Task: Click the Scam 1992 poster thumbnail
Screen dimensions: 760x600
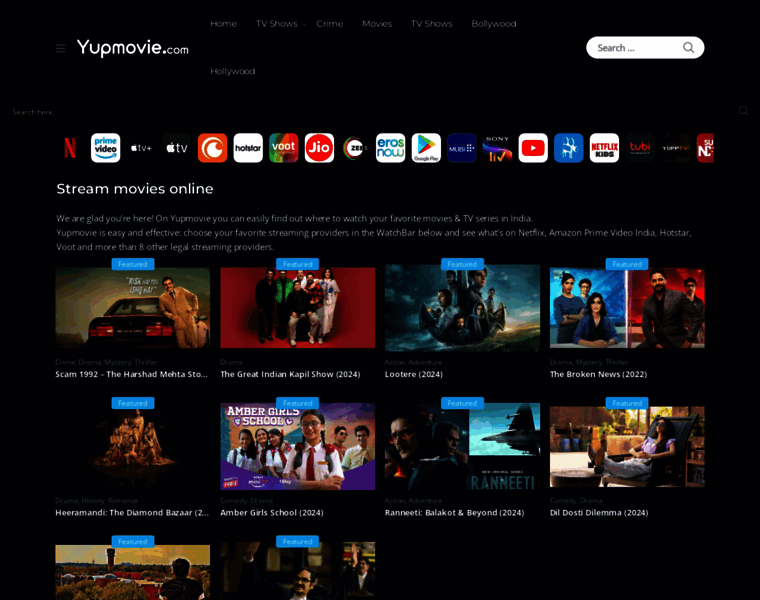Action: [x=133, y=307]
